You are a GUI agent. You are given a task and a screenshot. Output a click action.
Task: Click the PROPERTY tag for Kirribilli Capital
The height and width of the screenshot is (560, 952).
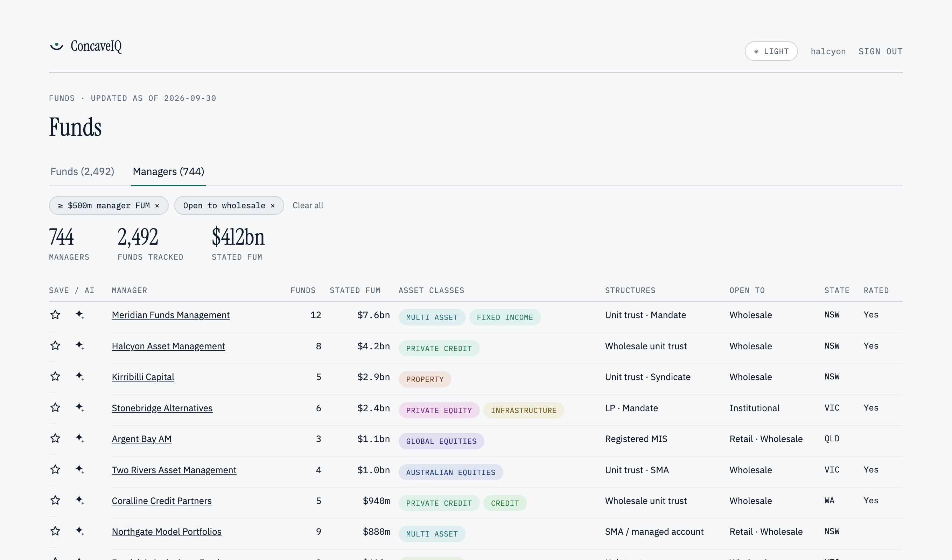point(425,379)
